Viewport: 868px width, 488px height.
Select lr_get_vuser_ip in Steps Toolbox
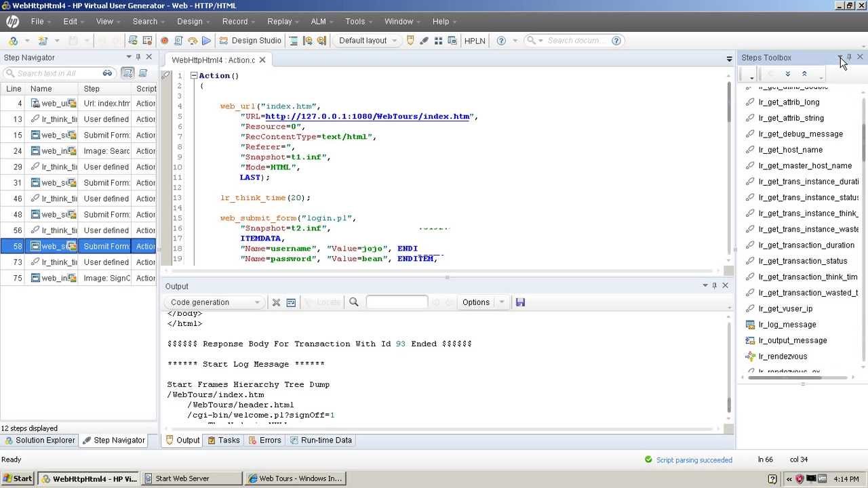[785, 308]
